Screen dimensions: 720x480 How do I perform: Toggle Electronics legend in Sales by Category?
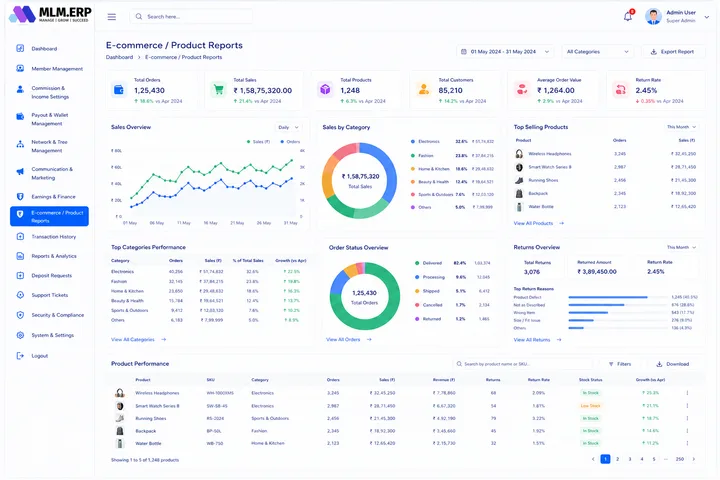[425, 141]
